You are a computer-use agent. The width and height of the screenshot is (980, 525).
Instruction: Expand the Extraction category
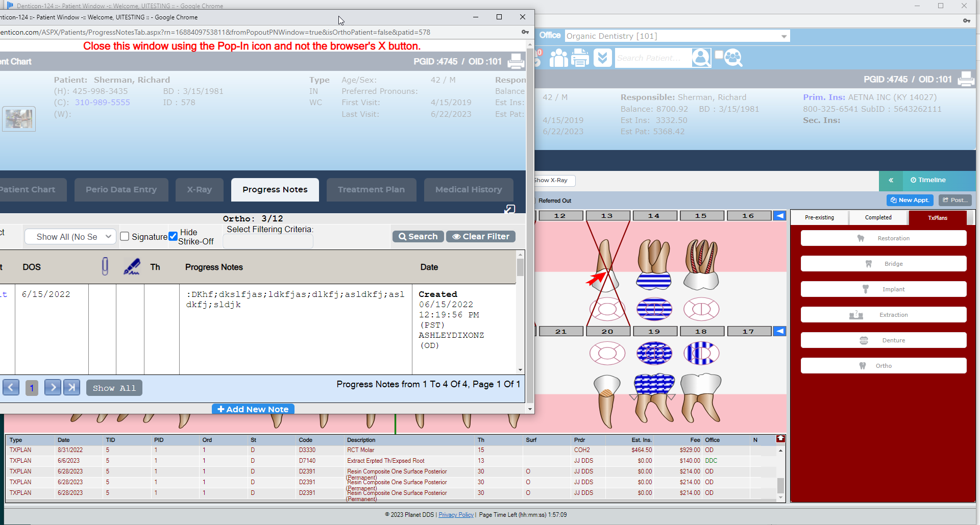coord(884,315)
